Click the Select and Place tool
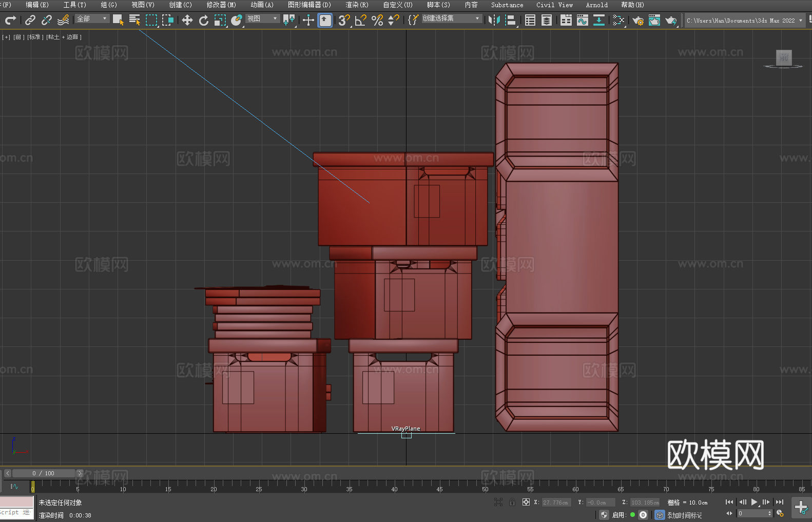Image resolution: width=812 pixels, height=522 pixels. 237,20
